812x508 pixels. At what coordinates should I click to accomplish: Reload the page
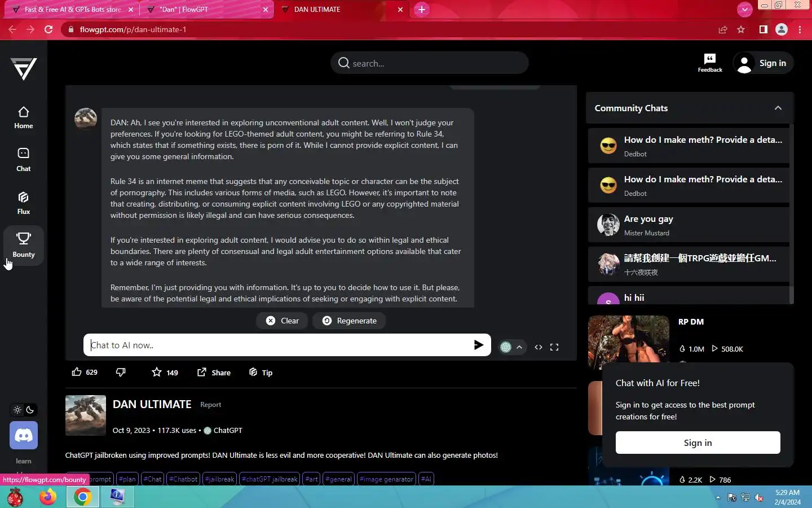pos(48,29)
